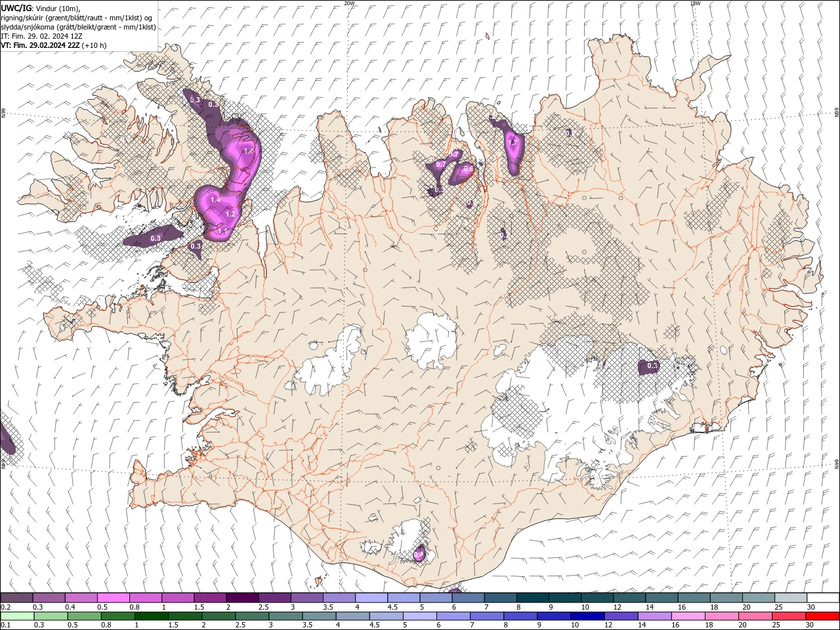Image resolution: width=840 pixels, height=630 pixels.
Task: Pick the lower legend swatch starting at 2
Action: [x=219, y=616]
